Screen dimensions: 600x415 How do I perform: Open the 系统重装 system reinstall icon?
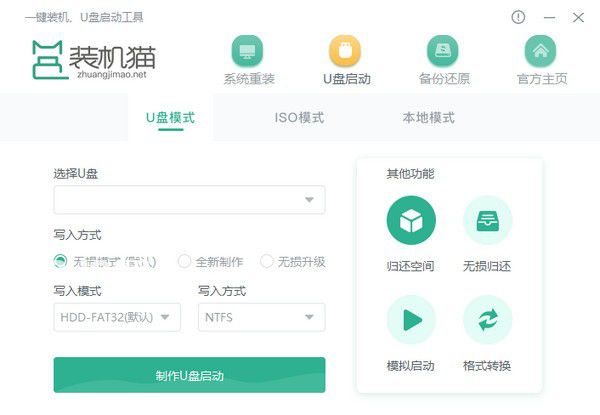point(247,51)
